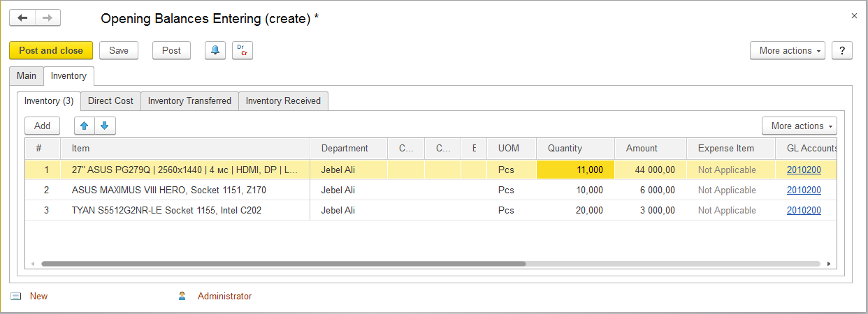The width and height of the screenshot is (868, 314).
Task: Select the Inventory Transferred tab
Action: coord(189,100)
